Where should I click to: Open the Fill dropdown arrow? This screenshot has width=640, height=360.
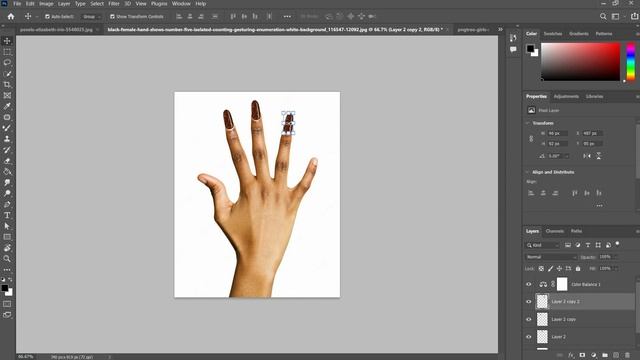[x=616, y=269]
